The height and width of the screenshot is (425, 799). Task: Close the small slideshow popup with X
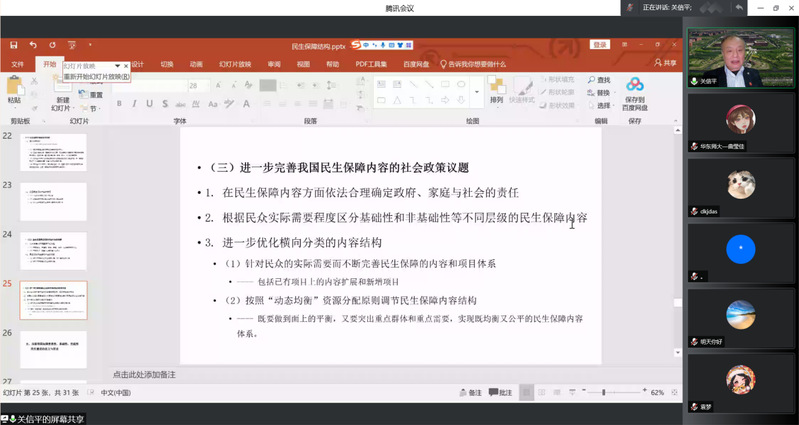tap(126, 66)
